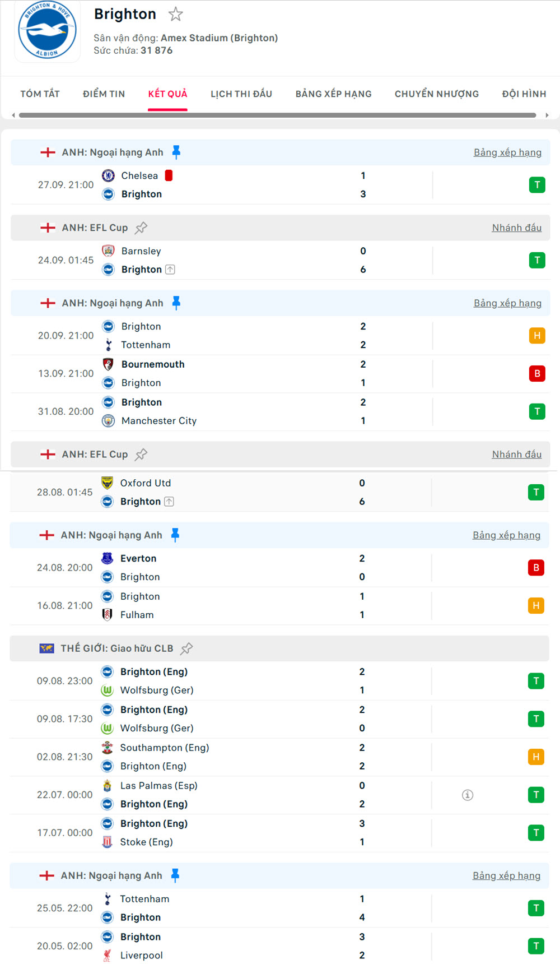The image size is (560, 964).
Task: Open the CHUYỂN NHƯỢNG tab
Action: click(437, 94)
